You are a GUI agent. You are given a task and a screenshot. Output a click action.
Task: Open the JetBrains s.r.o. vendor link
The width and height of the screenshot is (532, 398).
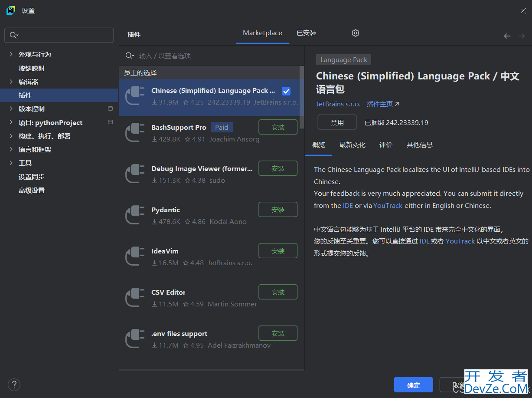tap(338, 104)
